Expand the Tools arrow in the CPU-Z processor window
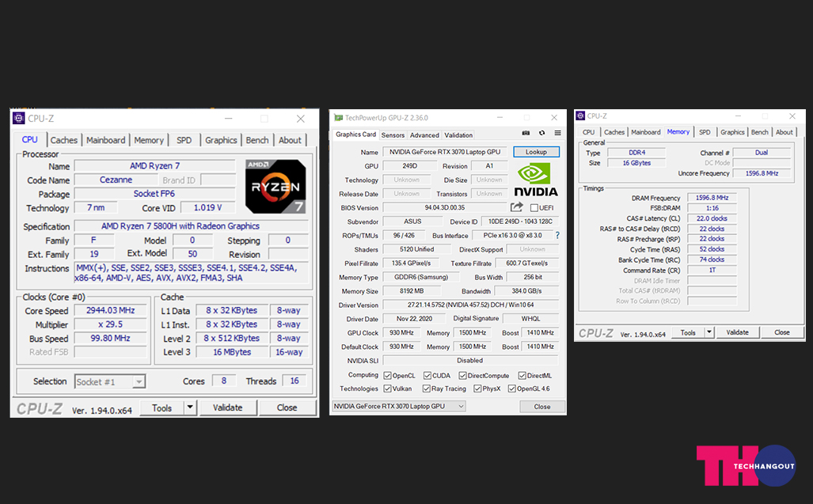 (x=190, y=407)
